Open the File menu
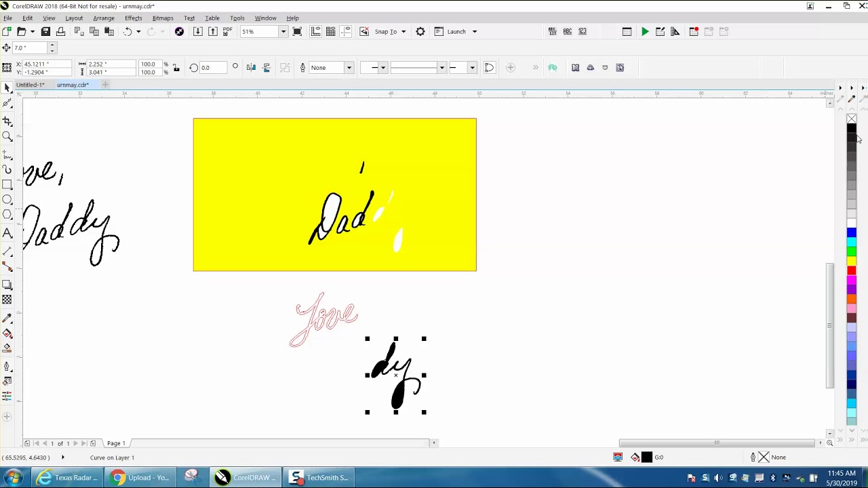The width and height of the screenshot is (868, 488). [7, 18]
